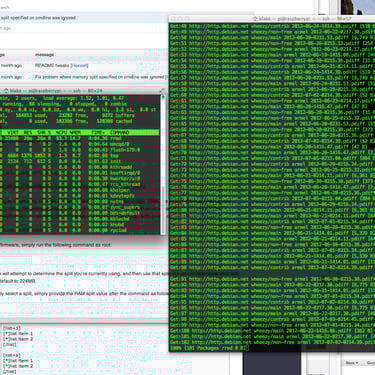
Task: Click the small terminal resize icon
Action: [x=162, y=91]
